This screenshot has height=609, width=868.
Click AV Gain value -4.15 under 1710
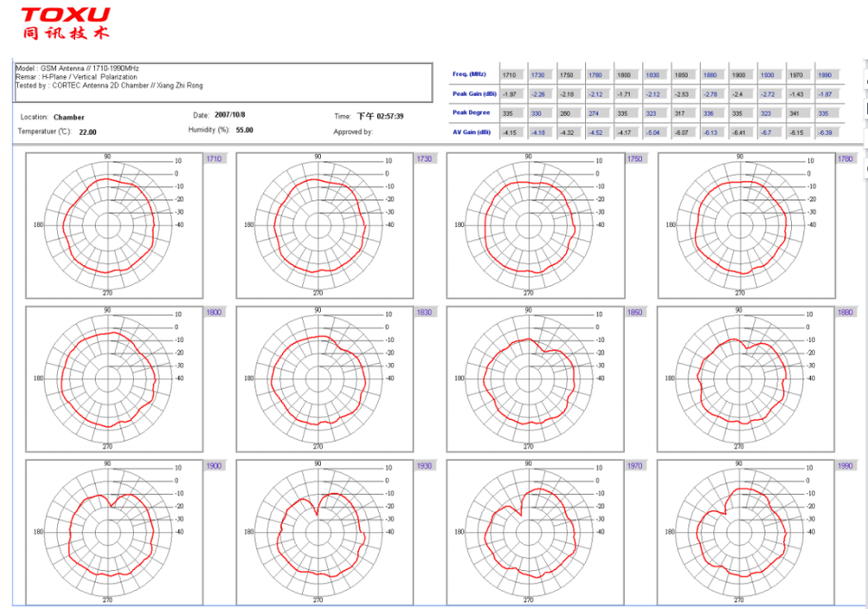514,132
